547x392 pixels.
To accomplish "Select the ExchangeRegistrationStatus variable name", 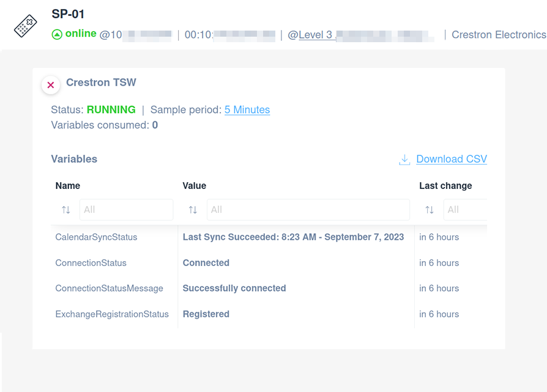I will pyautogui.click(x=112, y=314).
